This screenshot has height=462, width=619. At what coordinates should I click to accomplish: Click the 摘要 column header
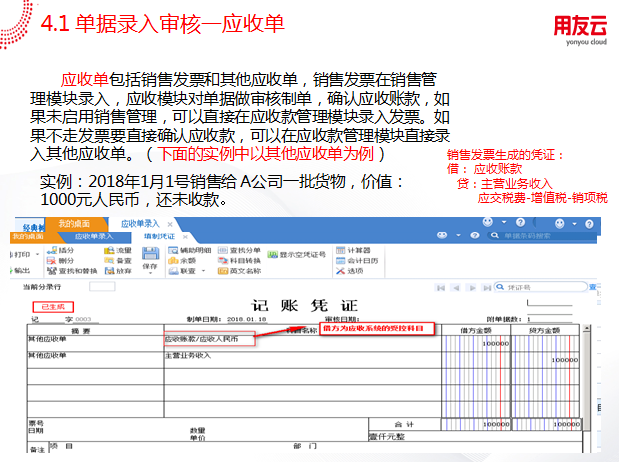point(96,331)
